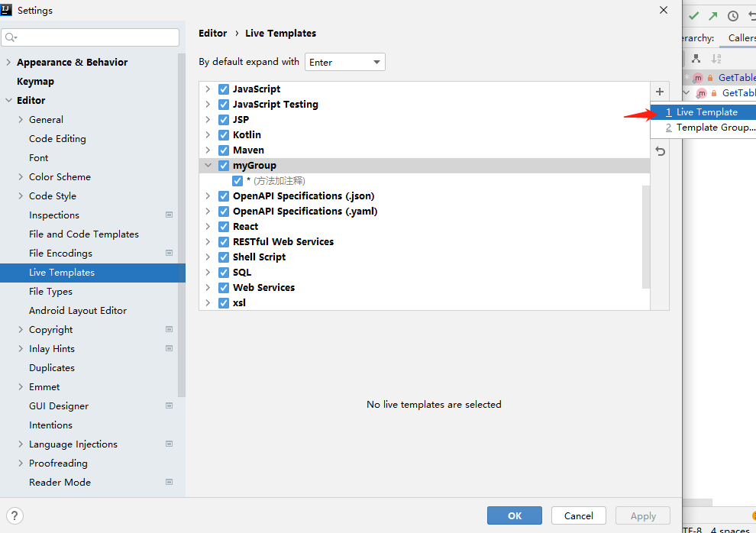
Task: Uncheck the Maven group checkbox
Action: point(223,150)
